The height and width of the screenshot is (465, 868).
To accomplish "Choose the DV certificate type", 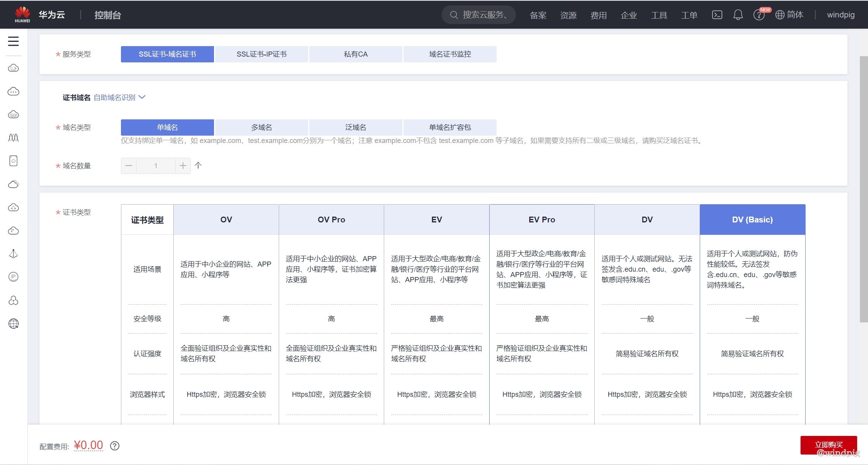I will coord(647,220).
